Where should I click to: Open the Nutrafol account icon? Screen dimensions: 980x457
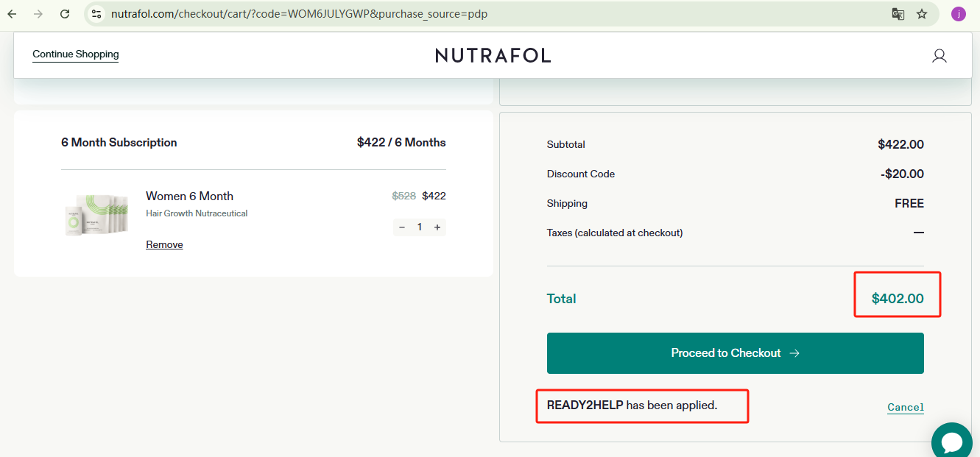click(940, 55)
